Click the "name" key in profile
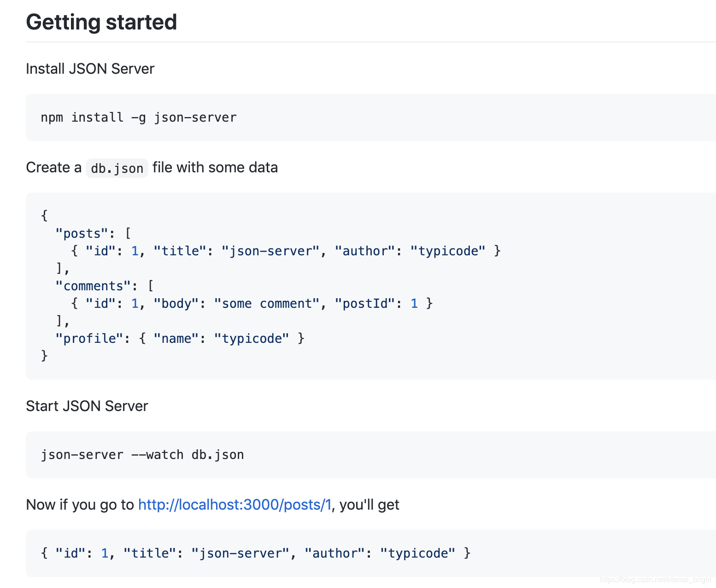Viewport: 716px width, 588px height. click(x=176, y=339)
